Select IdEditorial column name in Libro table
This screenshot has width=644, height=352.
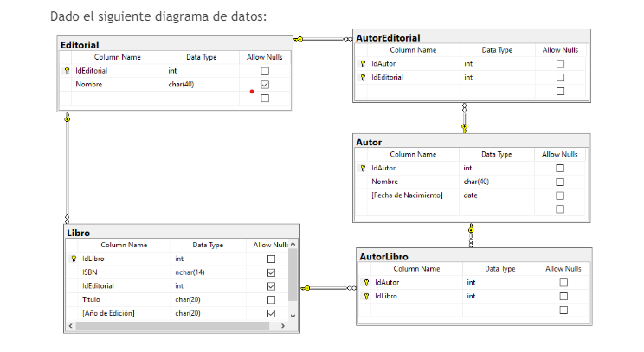click(98, 286)
